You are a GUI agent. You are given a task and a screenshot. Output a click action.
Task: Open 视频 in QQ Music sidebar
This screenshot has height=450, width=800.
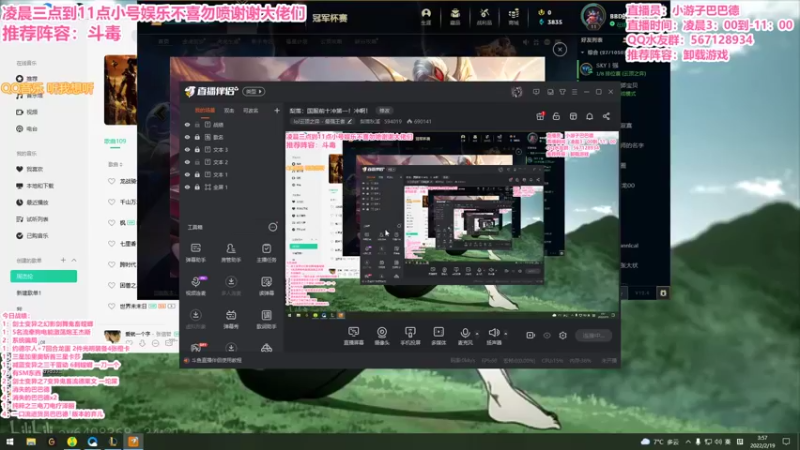27,112
